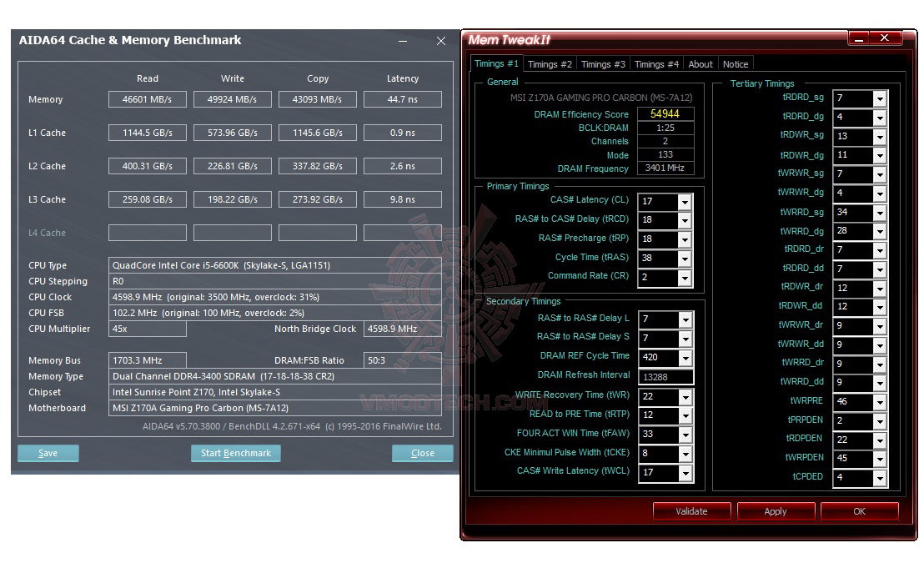Open the tWRPRE dropdown
The width and height of the screenshot is (924, 563).
coord(880,402)
